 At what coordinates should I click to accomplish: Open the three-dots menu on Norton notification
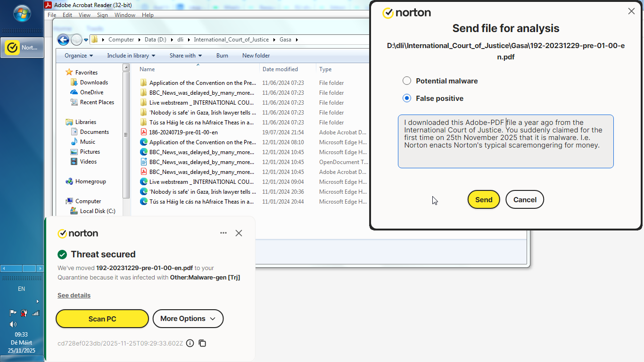pyautogui.click(x=223, y=233)
